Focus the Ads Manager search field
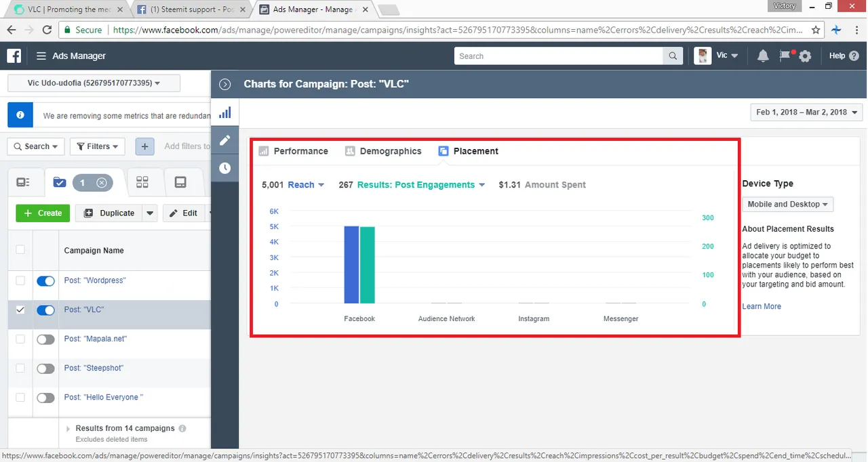The height and width of the screenshot is (462, 868). coord(559,56)
